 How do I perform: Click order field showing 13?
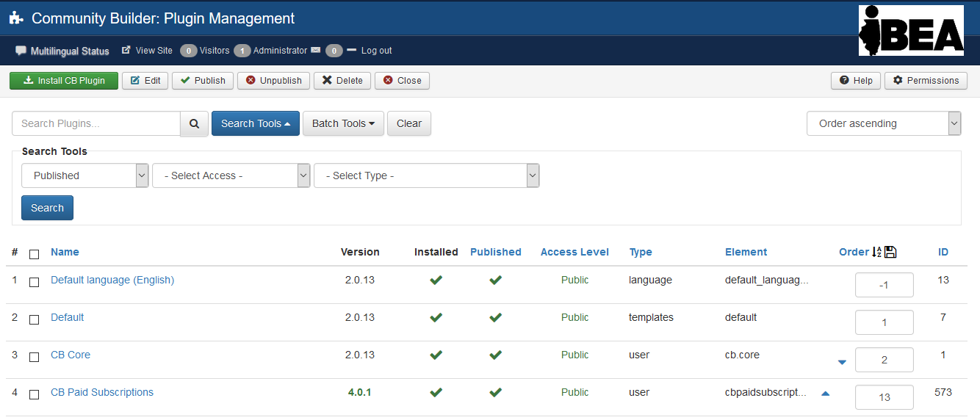point(884,397)
